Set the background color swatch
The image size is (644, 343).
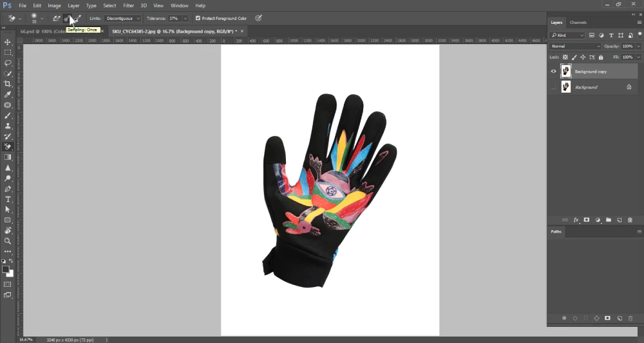pos(11,274)
